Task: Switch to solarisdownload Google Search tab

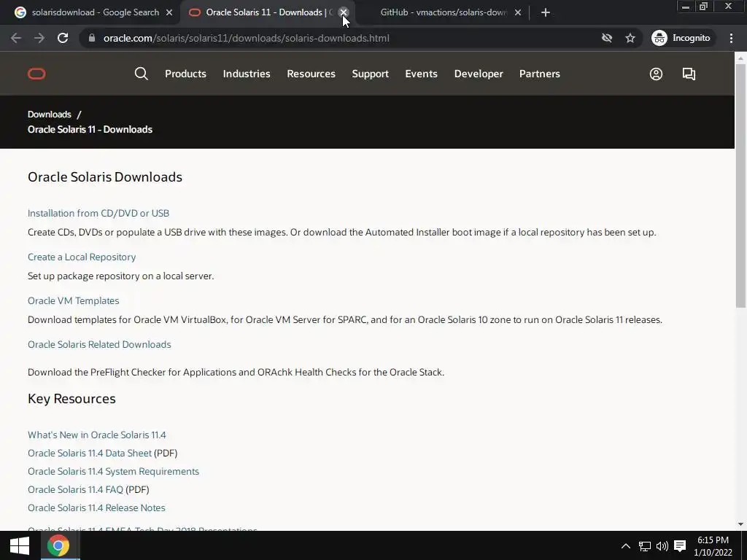Action: tap(95, 12)
